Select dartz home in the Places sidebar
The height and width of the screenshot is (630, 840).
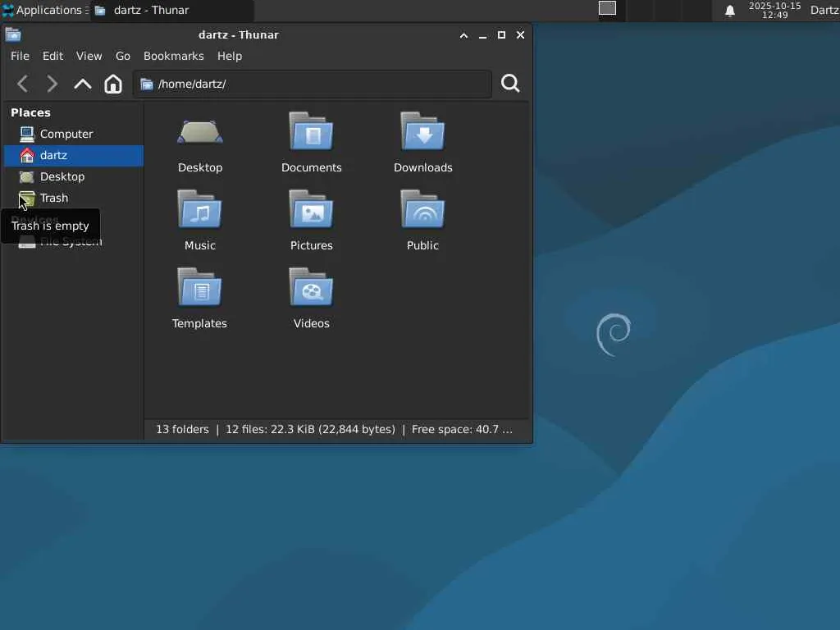[x=73, y=155]
